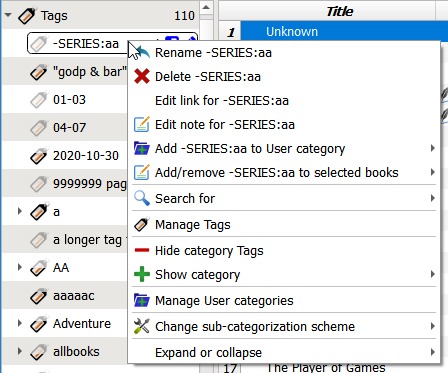Click the sub-categorization scheme tools icon

142,326
